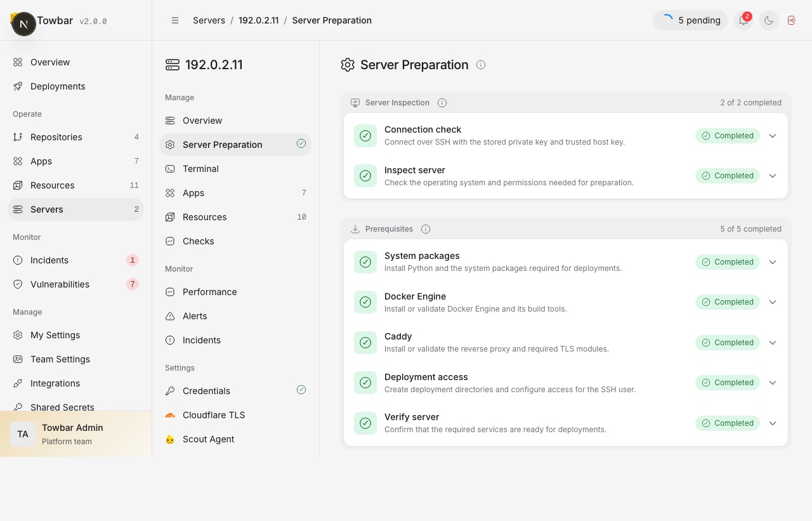Click the '2 of 2 completed' text

point(750,103)
